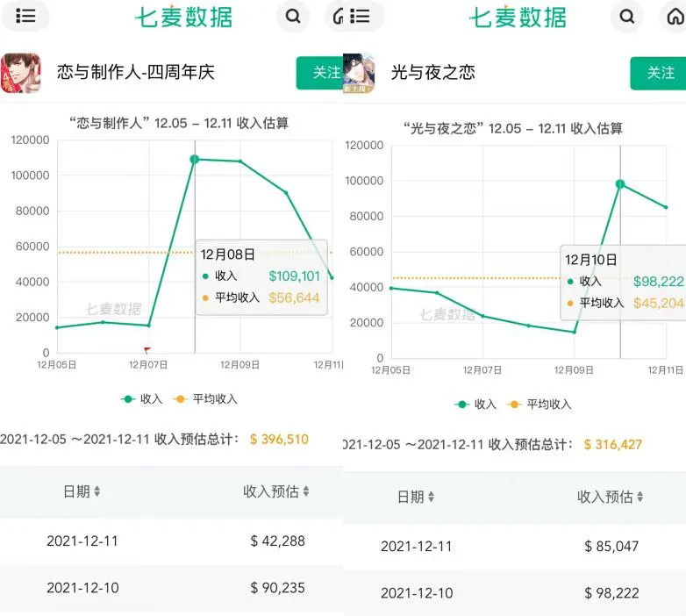This screenshot has height=616, width=686.
Task: Select 12月10日 peak point on 光与夜之恋 chart
Action: 620,183
